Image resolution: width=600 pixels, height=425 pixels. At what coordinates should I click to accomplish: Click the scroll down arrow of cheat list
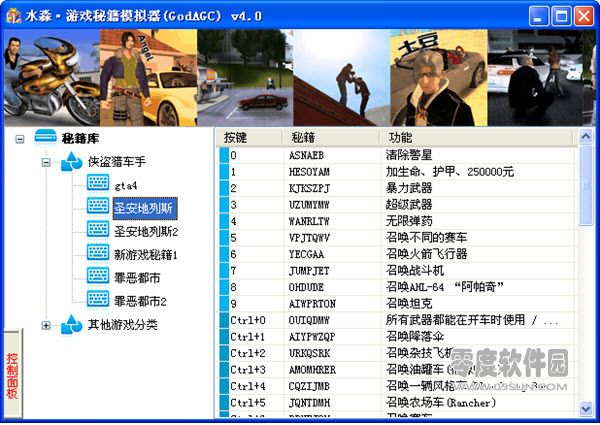[586, 409]
